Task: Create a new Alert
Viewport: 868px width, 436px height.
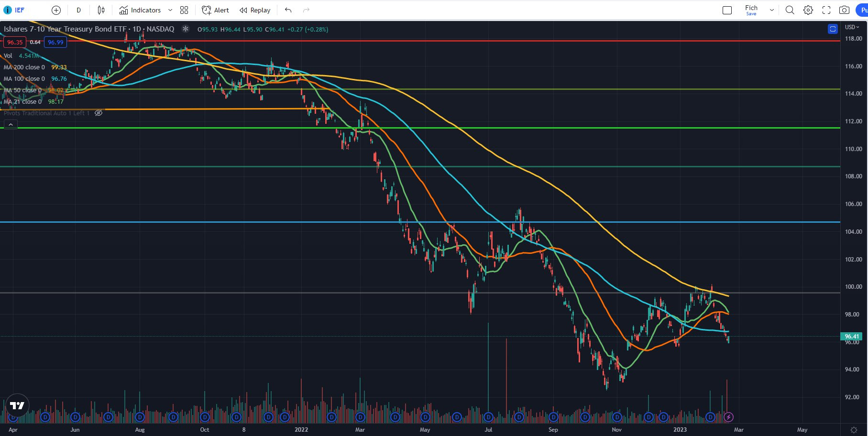Action: [x=215, y=10]
